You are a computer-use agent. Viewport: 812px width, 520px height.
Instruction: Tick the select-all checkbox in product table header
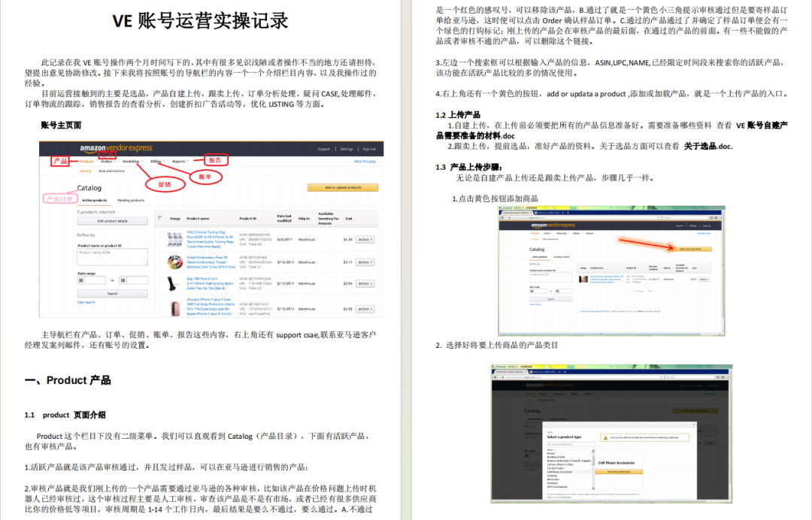click(x=160, y=218)
